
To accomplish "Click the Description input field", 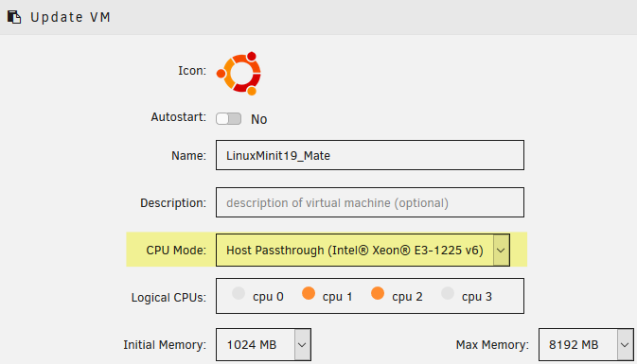I will tap(370, 202).
